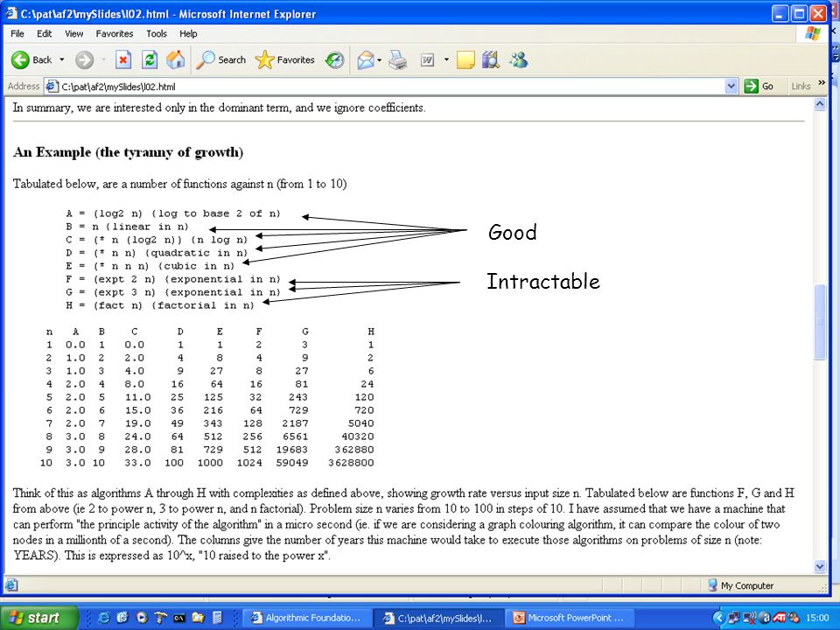Click the ATI tray icon
The image size is (840, 630).
[x=780, y=618]
